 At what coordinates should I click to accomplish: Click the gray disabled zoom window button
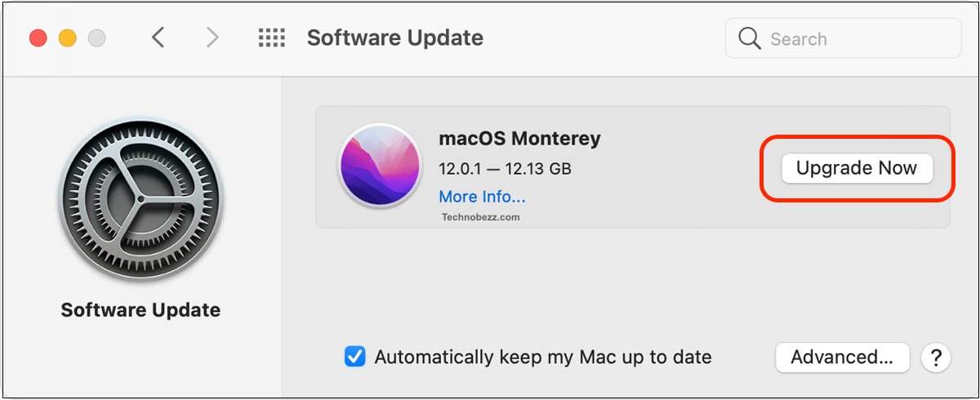tap(97, 38)
